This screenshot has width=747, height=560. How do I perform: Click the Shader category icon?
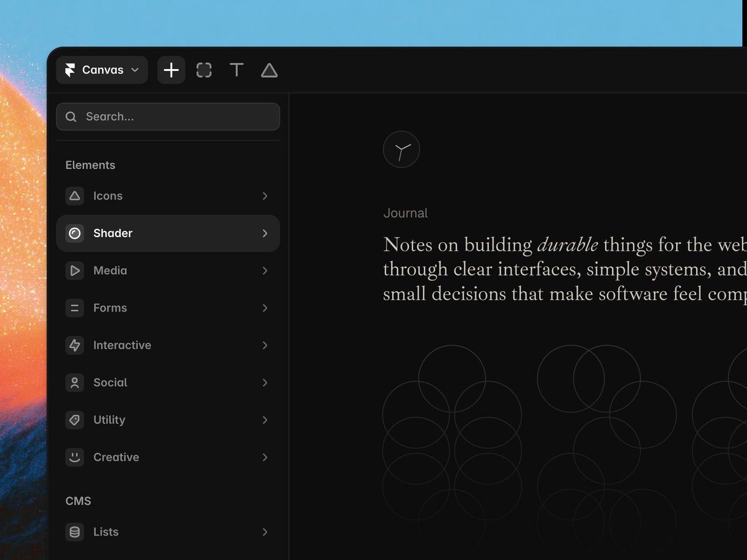click(75, 233)
